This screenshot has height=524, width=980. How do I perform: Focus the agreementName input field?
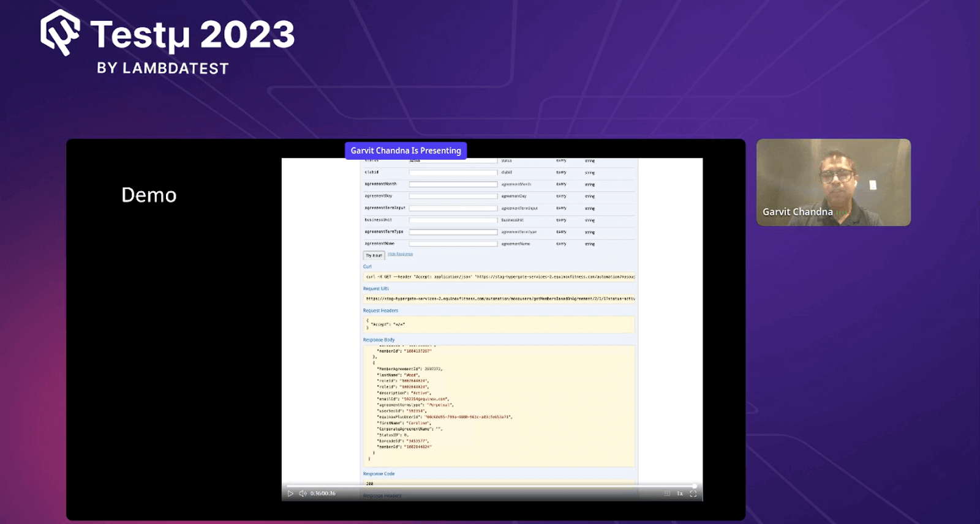coord(453,244)
